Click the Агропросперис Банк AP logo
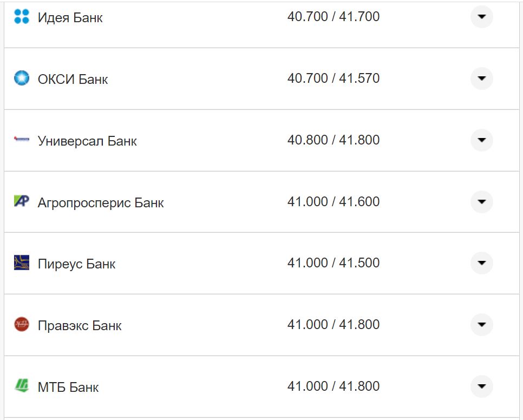The width and height of the screenshot is (523, 420). click(21, 201)
